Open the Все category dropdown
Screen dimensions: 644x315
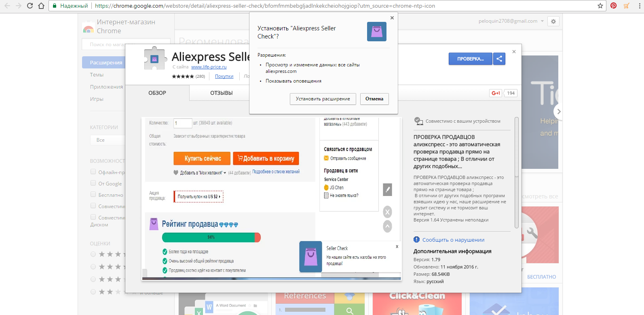tap(108, 140)
